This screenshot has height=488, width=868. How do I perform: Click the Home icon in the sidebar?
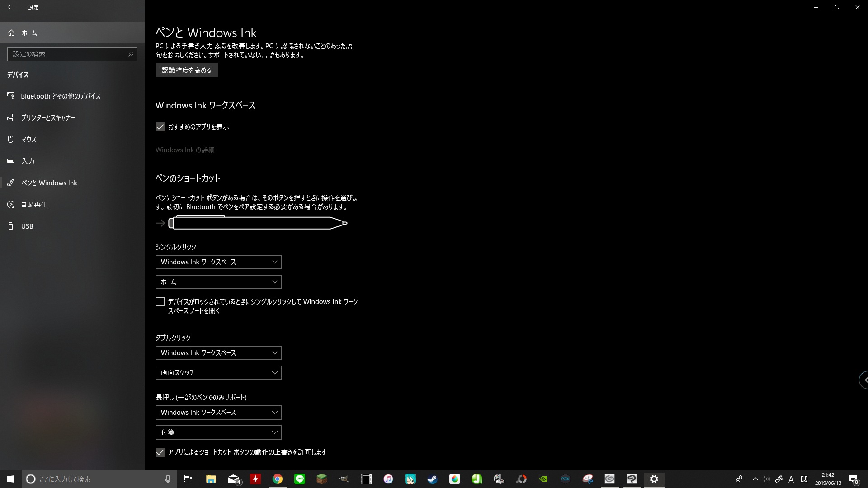click(11, 33)
